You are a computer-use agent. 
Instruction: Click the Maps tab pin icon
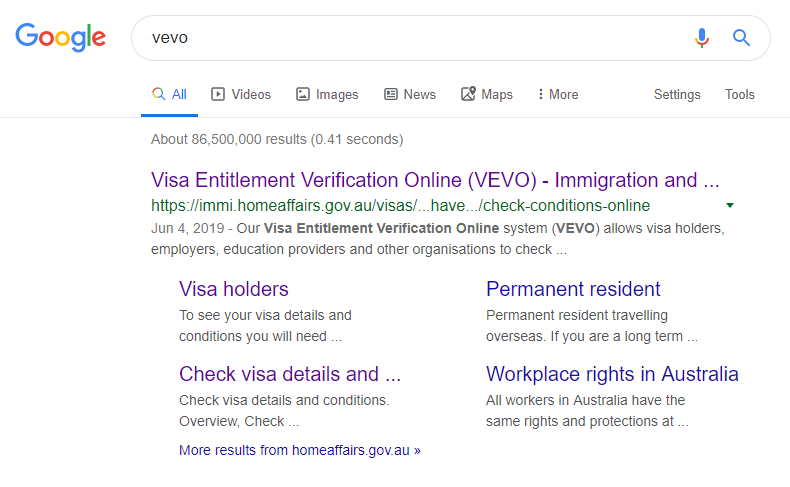(468, 94)
